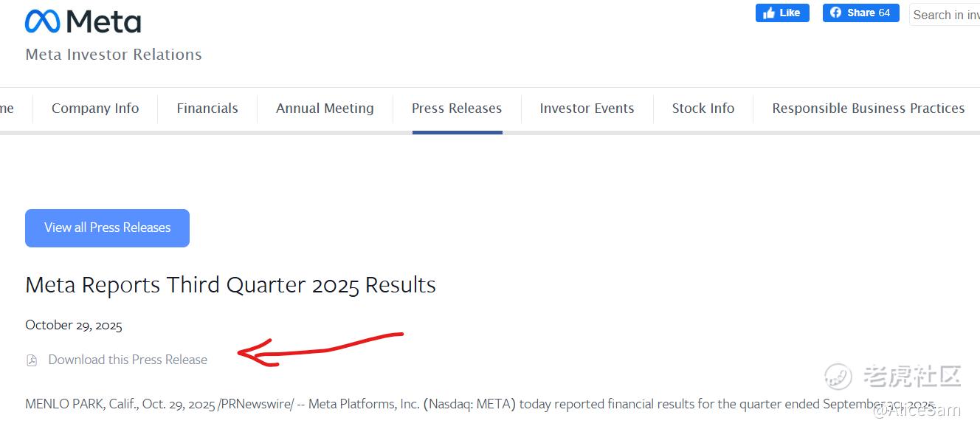Click the PDF document icon beside Download
Image resolution: width=980 pixels, height=432 pixels.
coord(32,360)
